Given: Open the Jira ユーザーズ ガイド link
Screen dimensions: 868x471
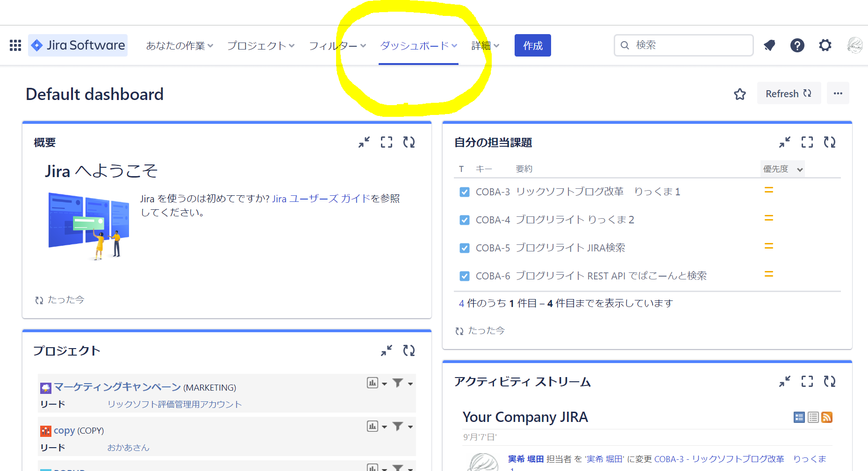Looking at the screenshot, I should click(x=321, y=199).
